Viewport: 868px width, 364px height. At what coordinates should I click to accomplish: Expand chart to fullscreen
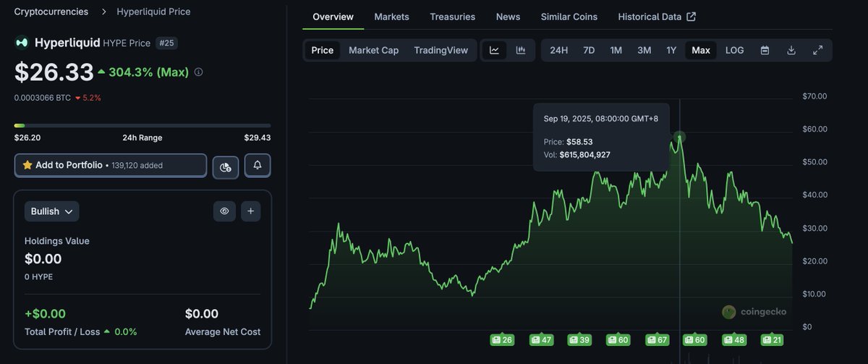(x=818, y=50)
